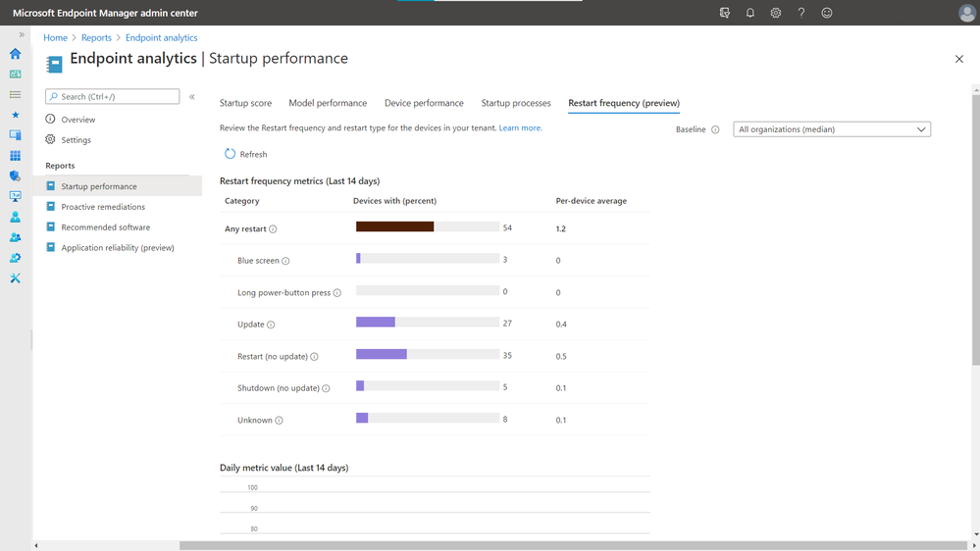This screenshot has width=980, height=551.
Task: Click info icon next to Update
Action: [x=271, y=325]
